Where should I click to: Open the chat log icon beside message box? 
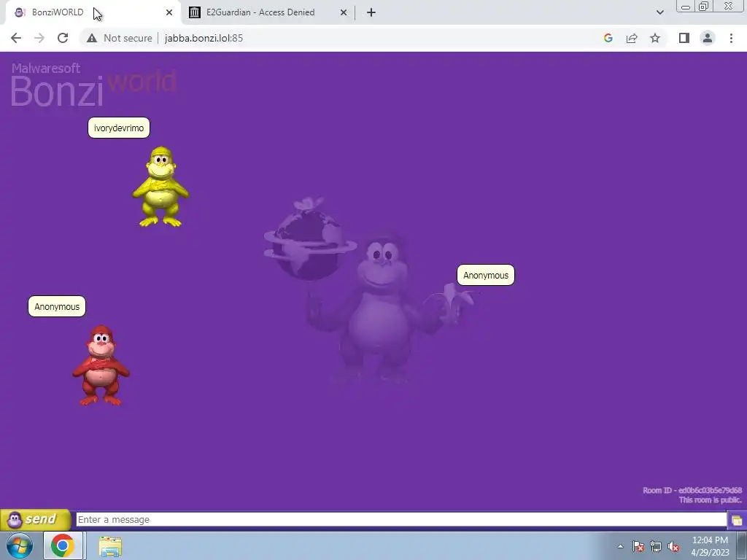click(737, 520)
